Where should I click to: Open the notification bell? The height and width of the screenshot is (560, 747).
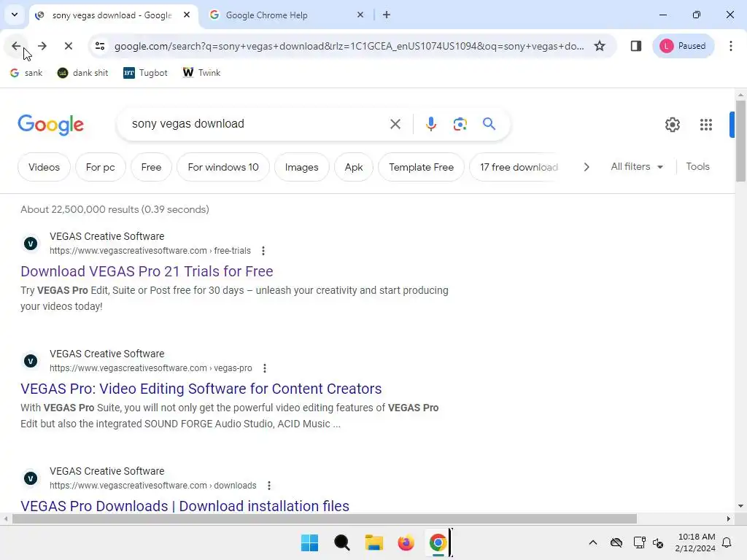coord(727,542)
